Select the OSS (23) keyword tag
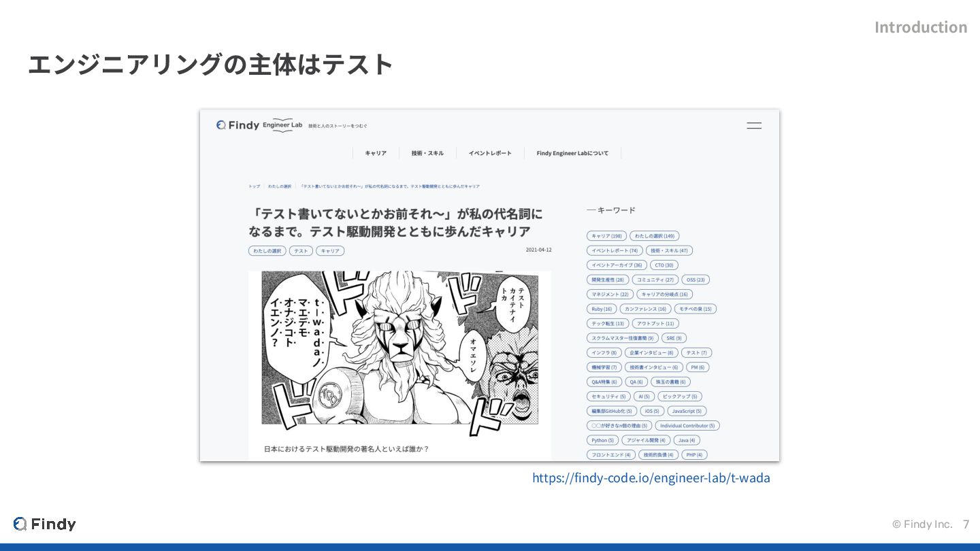 pyautogui.click(x=696, y=280)
